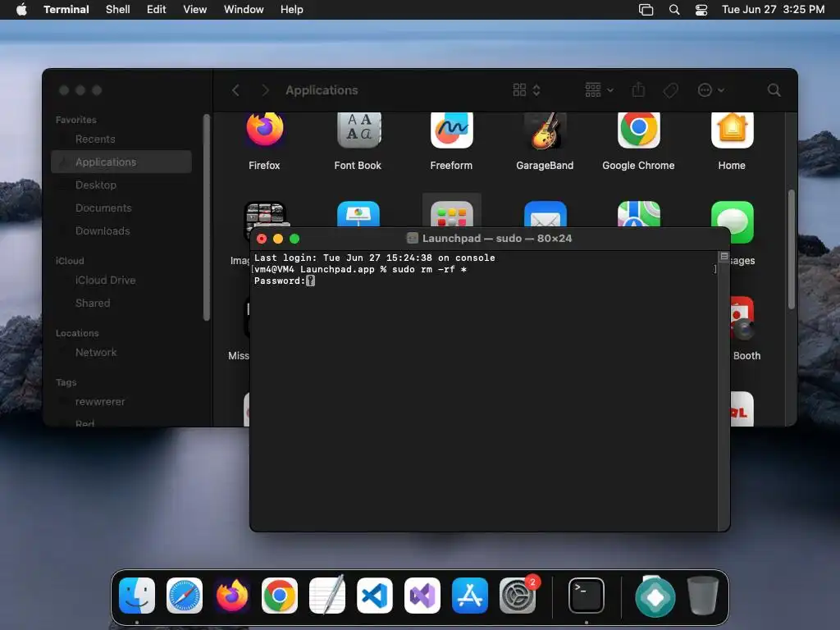This screenshot has height=630, width=840.
Task: Open the Trash in the Dock
Action: (703, 596)
